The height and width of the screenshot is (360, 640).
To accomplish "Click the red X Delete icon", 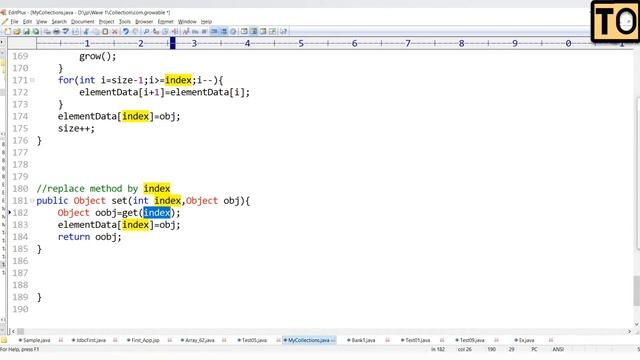I will (x=114, y=31).
